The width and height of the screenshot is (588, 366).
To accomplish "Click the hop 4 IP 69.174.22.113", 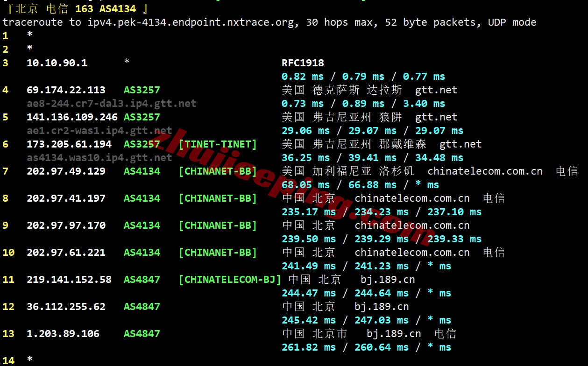I will point(66,90).
